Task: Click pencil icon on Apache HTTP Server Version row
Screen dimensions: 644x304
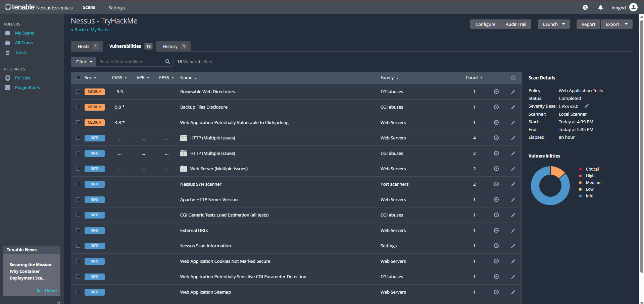Action: [x=513, y=199]
